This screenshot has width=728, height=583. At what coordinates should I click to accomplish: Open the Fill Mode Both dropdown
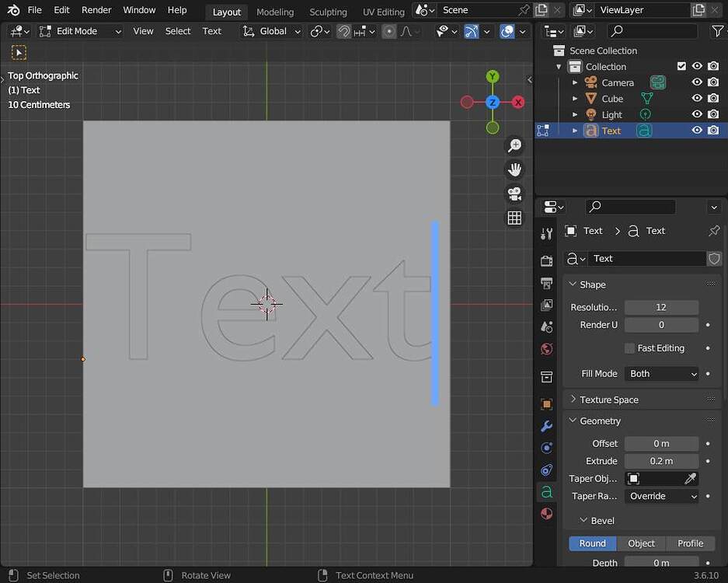(662, 373)
